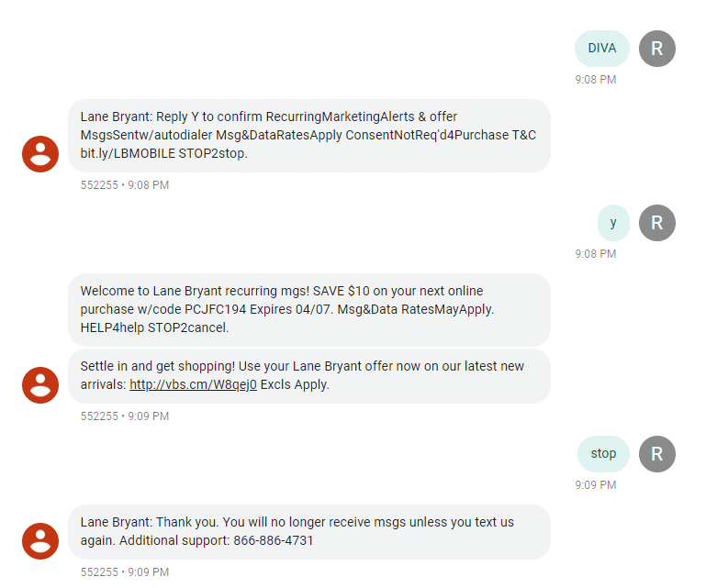Click the 'Welcome to Lane Bryant' message bubble

point(309,310)
